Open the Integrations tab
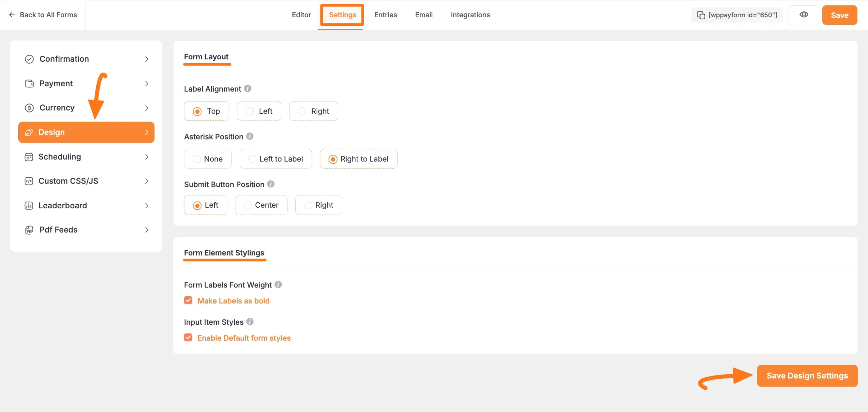Screen dimensions: 868x412 tap(470, 15)
